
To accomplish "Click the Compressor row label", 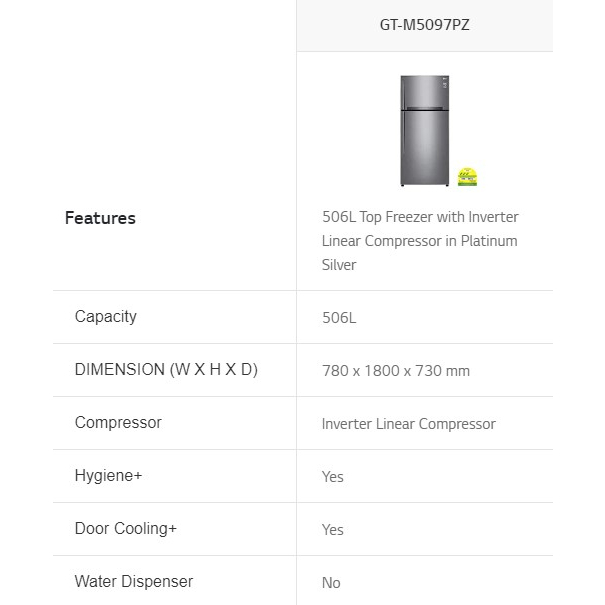I will pos(118,423).
